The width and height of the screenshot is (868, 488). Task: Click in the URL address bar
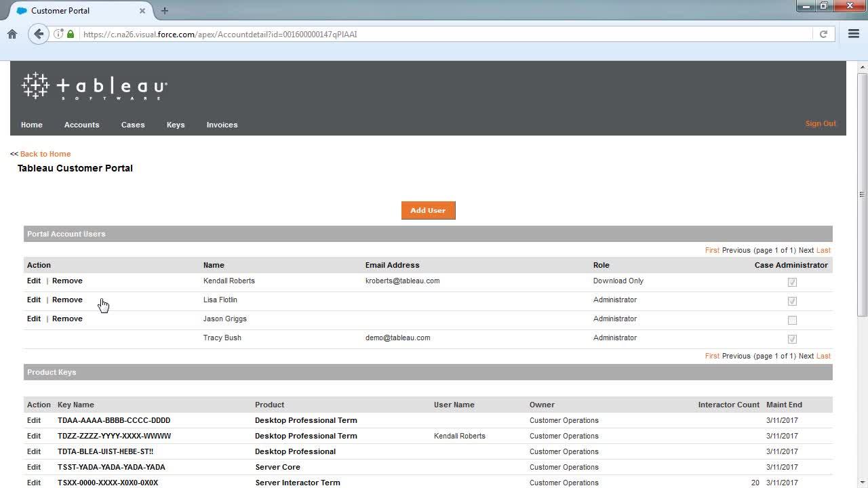441,34
